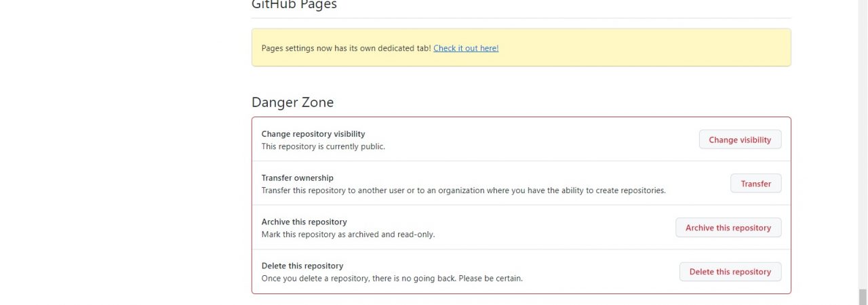Click the red Delete this repository button
868x305 pixels.
point(730,272)
